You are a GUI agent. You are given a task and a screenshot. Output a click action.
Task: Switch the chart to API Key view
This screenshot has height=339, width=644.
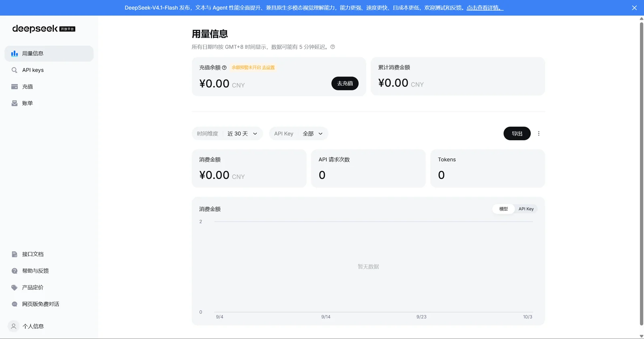pyautogui.click(x=526, y=209)
